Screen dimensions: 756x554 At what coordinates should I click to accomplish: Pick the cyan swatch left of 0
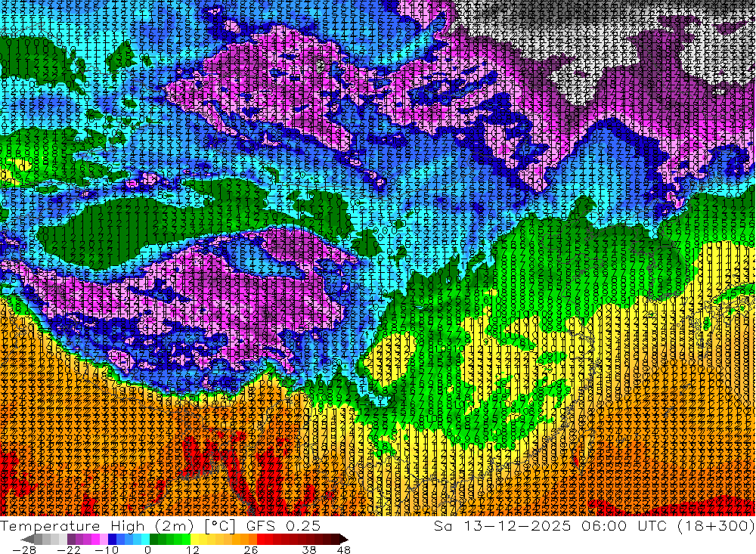(x=145, y=539)
